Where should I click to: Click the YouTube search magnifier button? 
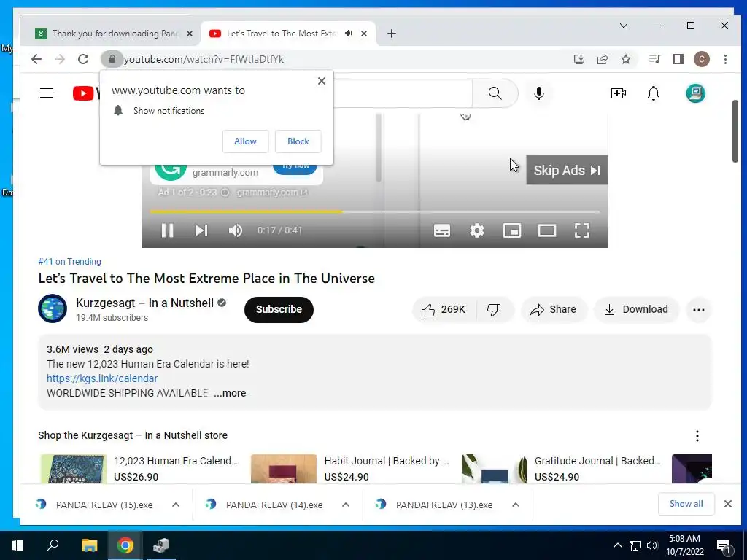495,93
